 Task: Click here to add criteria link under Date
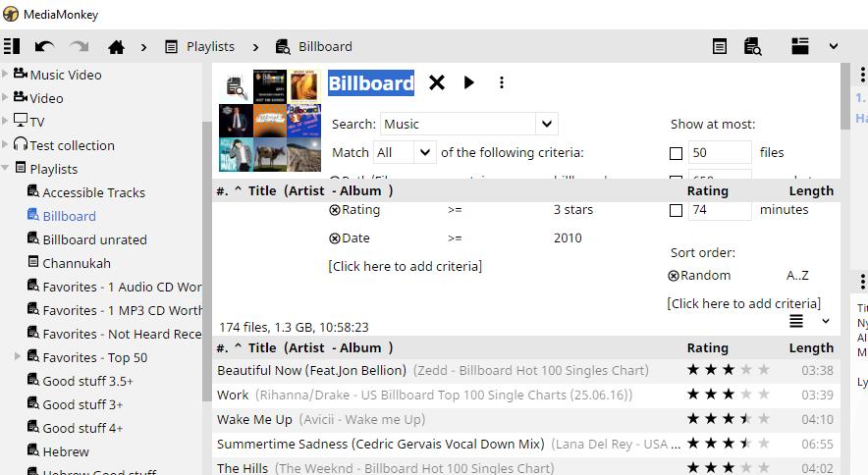click(405, 266)
